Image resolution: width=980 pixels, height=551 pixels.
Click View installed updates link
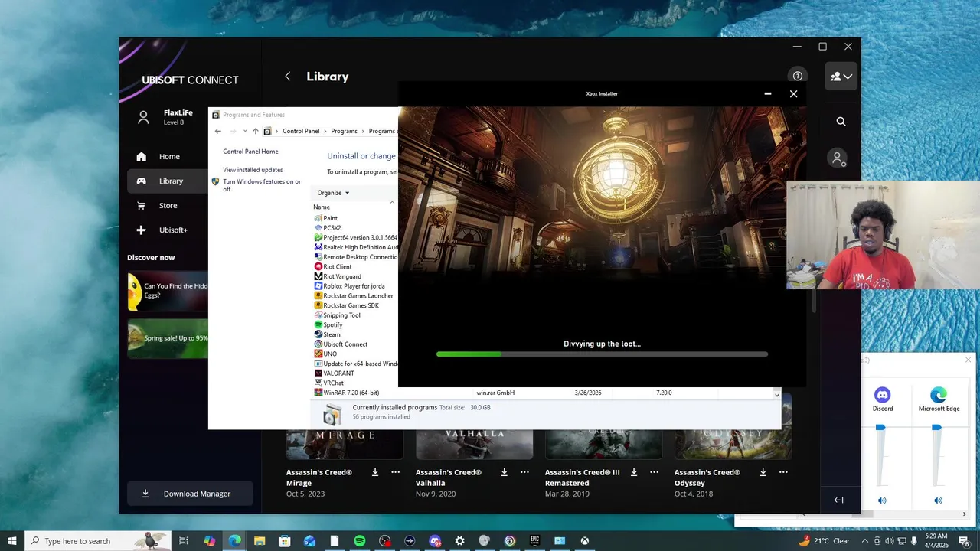pyautogui.click(x=253, y=170)
